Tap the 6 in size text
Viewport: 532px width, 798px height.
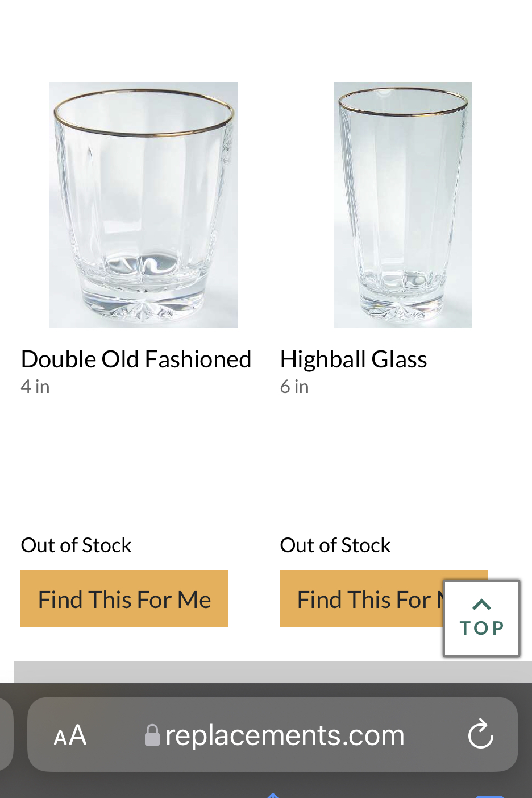(294, 387)
